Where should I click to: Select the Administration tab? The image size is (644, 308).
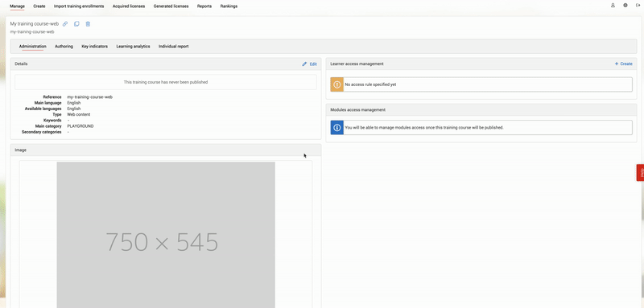(x=32, y=47)
